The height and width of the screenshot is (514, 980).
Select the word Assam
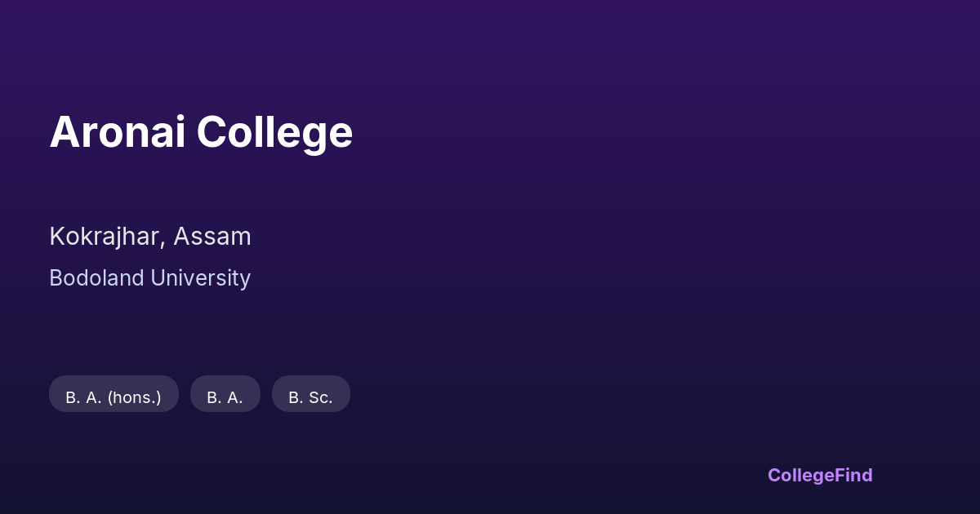click(212, 237)
